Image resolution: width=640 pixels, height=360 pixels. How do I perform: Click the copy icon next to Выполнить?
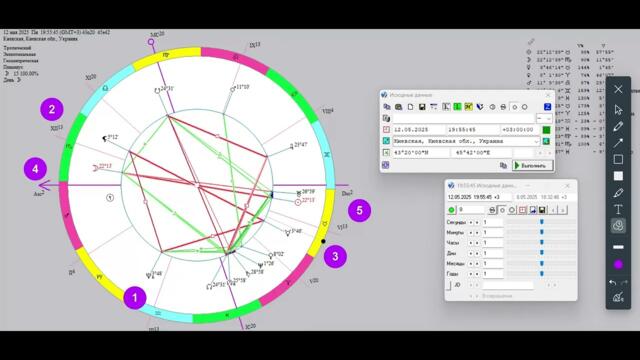tap(503, 165)
